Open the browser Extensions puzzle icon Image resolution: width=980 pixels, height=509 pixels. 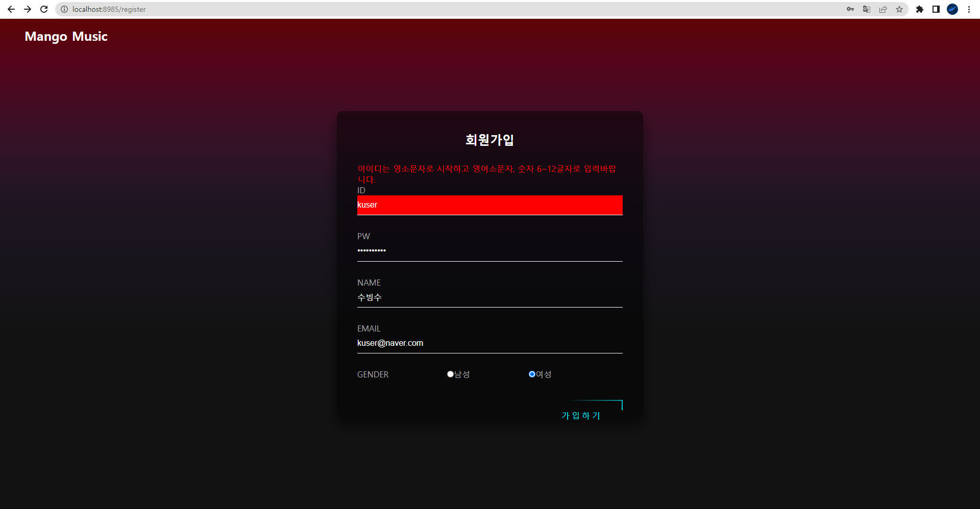coord(920,9)
